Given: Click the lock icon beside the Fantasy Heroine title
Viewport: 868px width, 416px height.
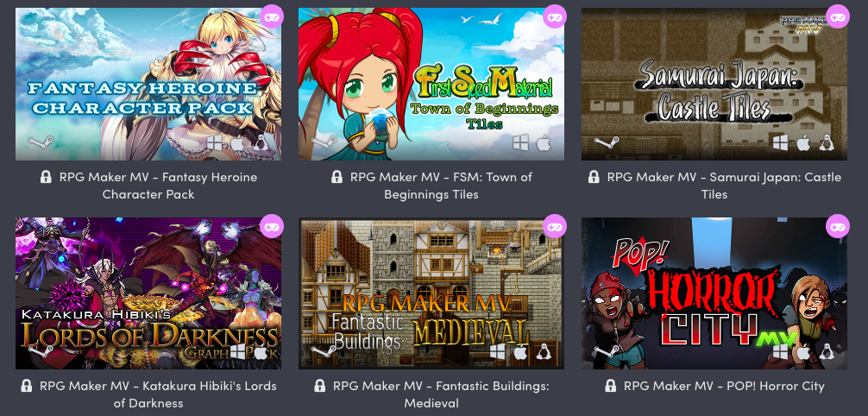Looking at the screenshot, I should coord(46,177).
